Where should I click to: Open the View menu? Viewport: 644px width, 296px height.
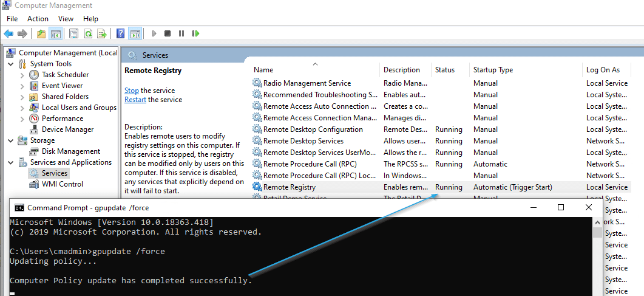[66, 19]
